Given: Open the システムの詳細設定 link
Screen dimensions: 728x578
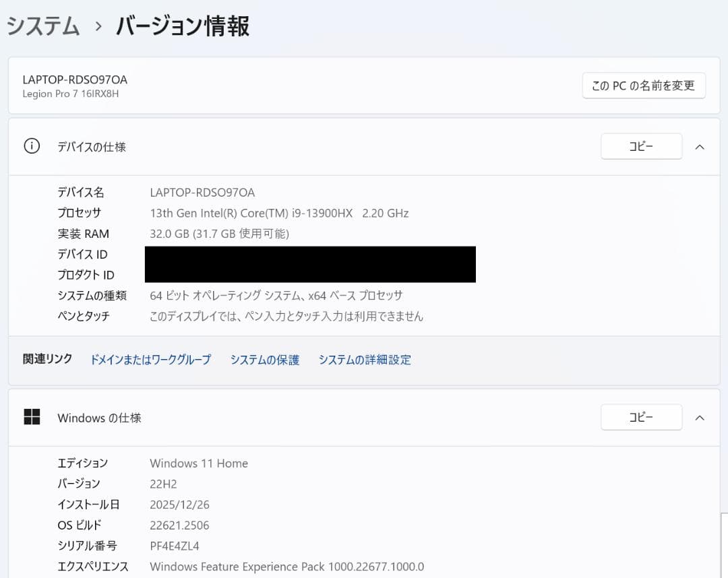Looking at the screenshot, I should point(365,359).
